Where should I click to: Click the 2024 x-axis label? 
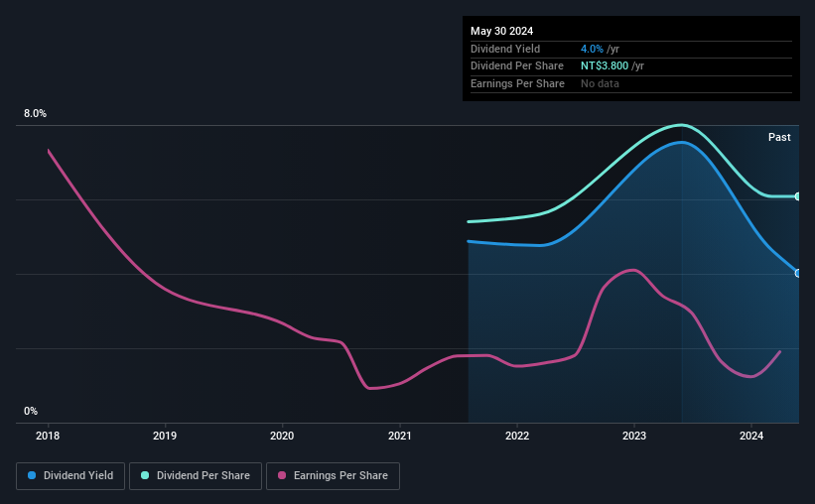pyautogui.click(x=751, y=436)
